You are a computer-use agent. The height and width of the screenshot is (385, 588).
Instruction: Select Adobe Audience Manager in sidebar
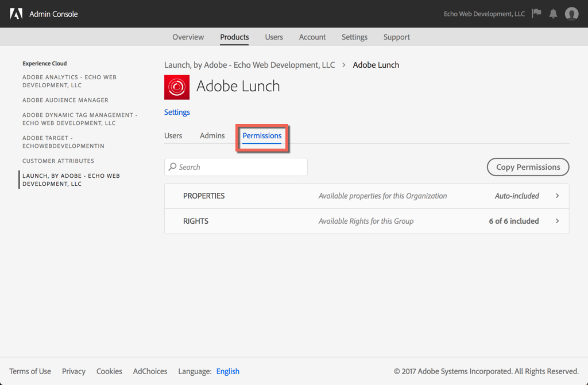pos(65,100)
